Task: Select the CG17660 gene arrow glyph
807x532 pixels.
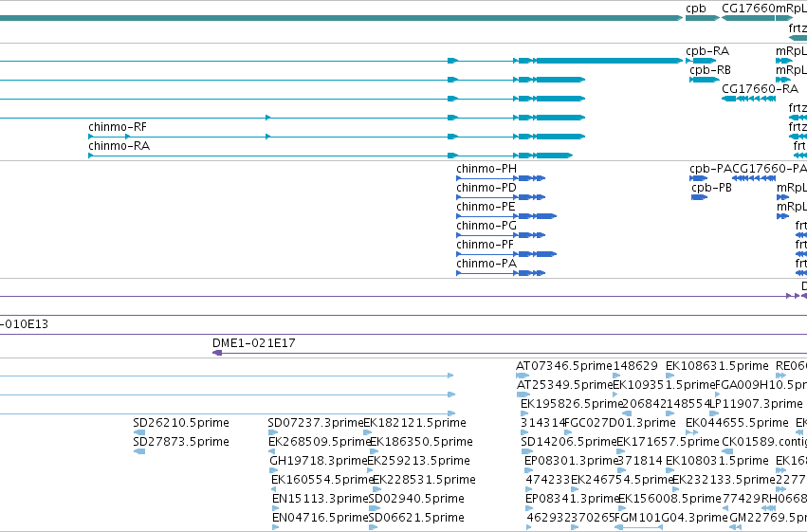Action: pyautogui.click(x=748, y=18)
